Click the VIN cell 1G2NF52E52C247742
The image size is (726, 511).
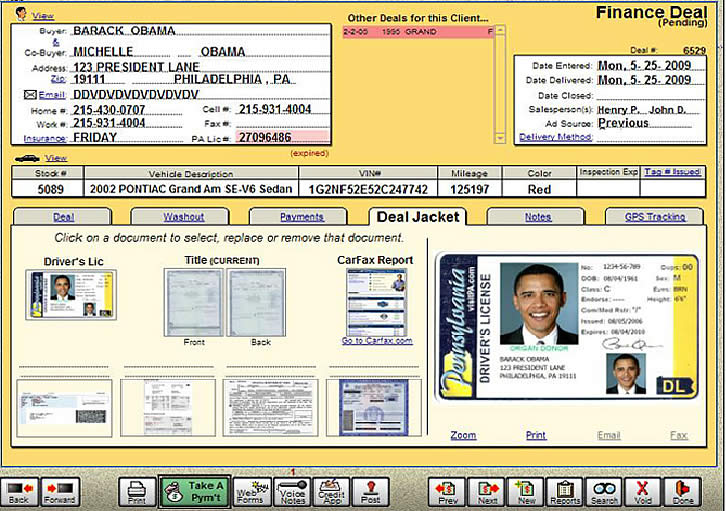click(368, 189)
